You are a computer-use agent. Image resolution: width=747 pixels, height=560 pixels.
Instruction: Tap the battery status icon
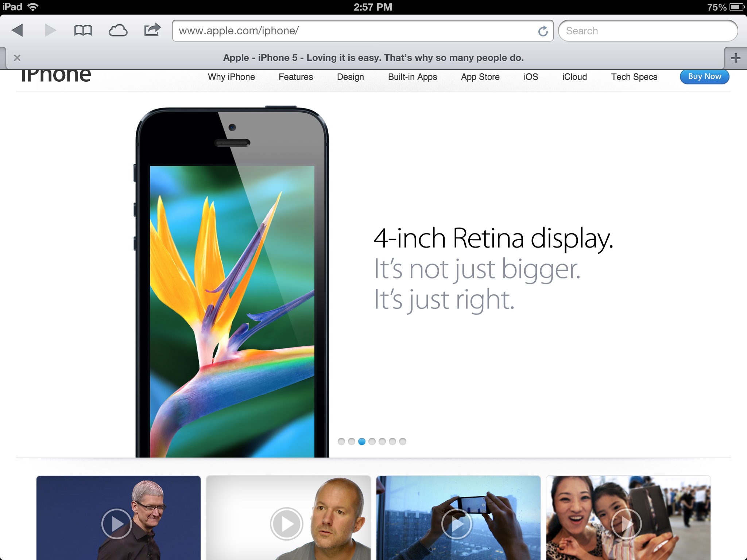(x=737, y=7)
